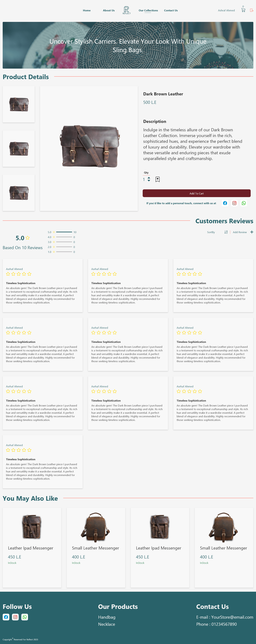The width and height of the screenshot is (256, 644).
Task: Click the Reflect logo in navbar
Action: pos(126,10)
